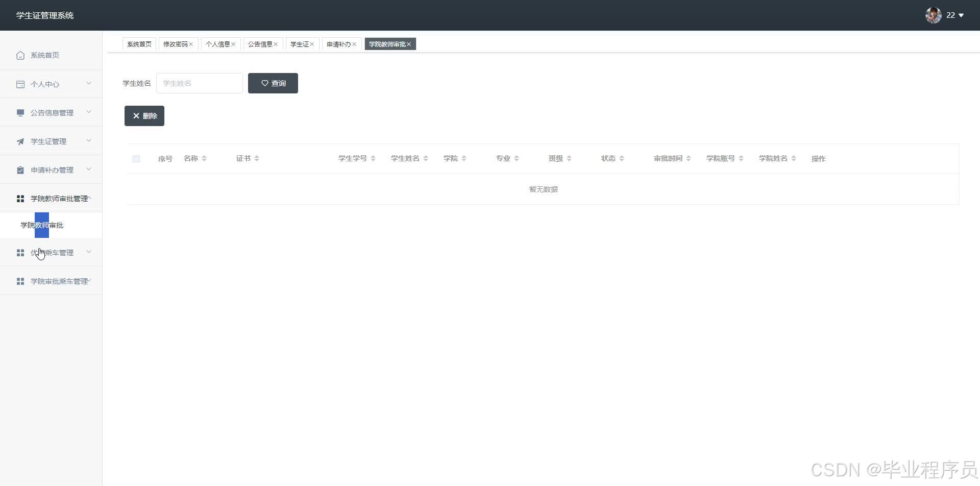
Task: Click the monitor icon beside 公告信息管理
Action: (x=20, y=113)
